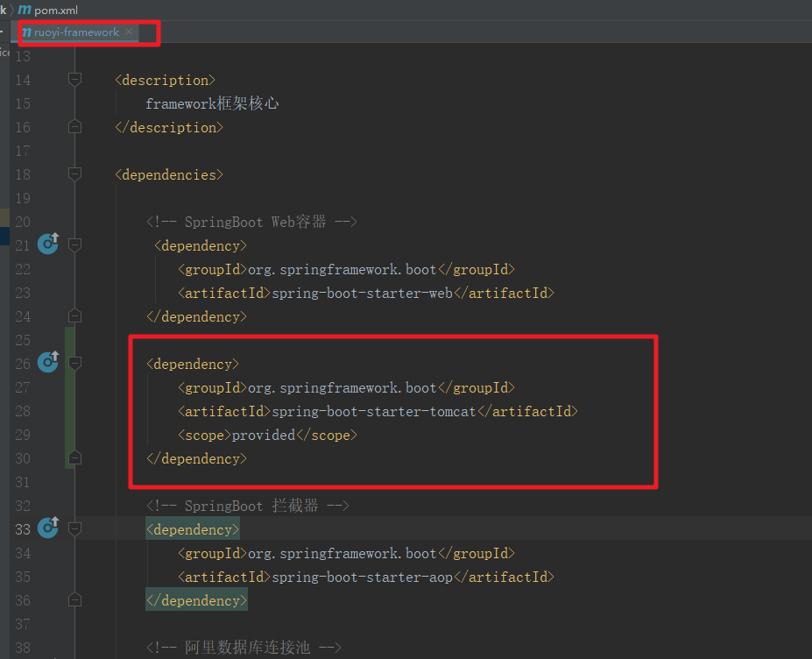Screen dimensions: 812x659
Task: Click pom.xml in the breadcrumb bar
Action: pyautogui.click(x=56, y=10)
